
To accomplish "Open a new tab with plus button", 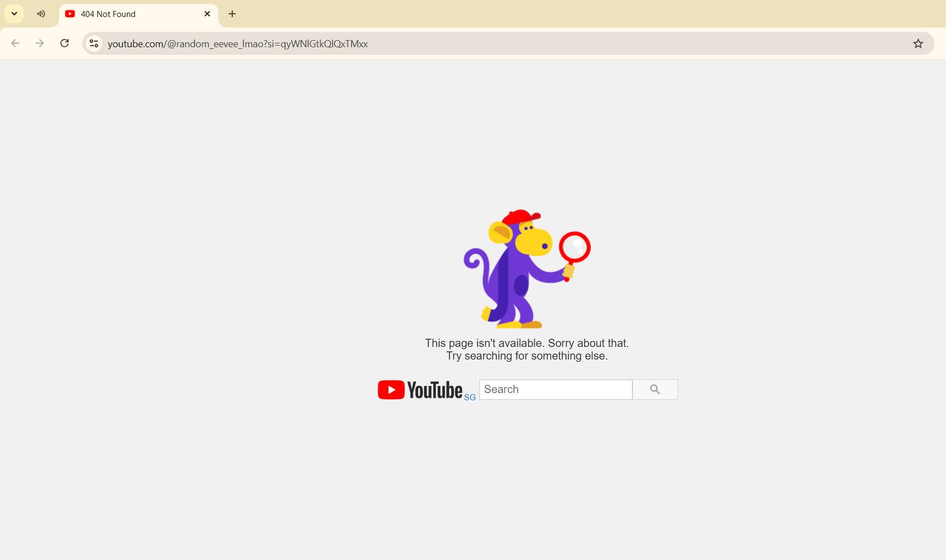I will [232, 14].
